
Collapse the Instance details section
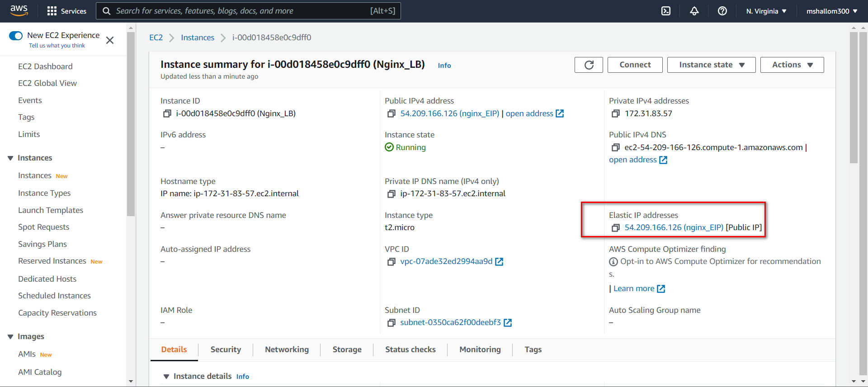(x=166, y=376)
